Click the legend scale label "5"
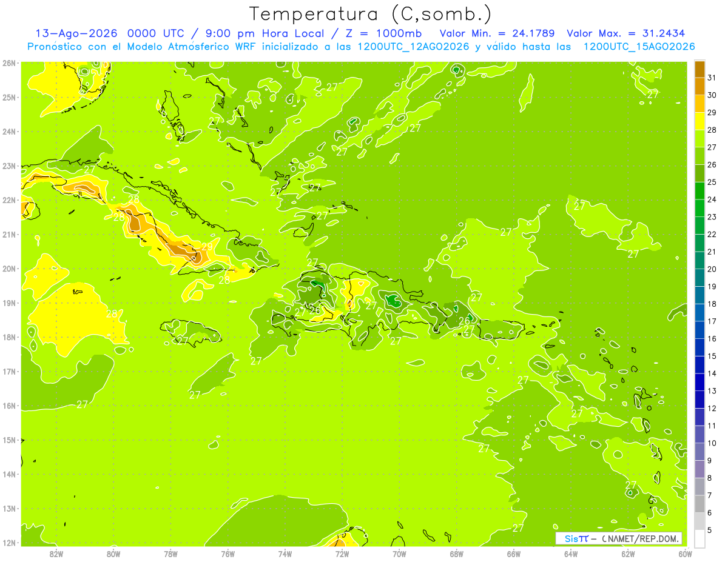 click(x=709, y=530)
